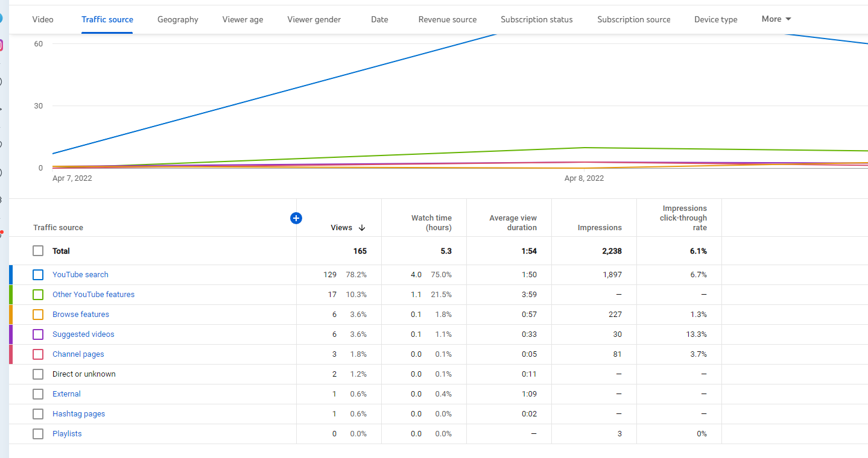Toggle the YouTube search checkbox
868x458 pixels.
[x=38, y=274]
